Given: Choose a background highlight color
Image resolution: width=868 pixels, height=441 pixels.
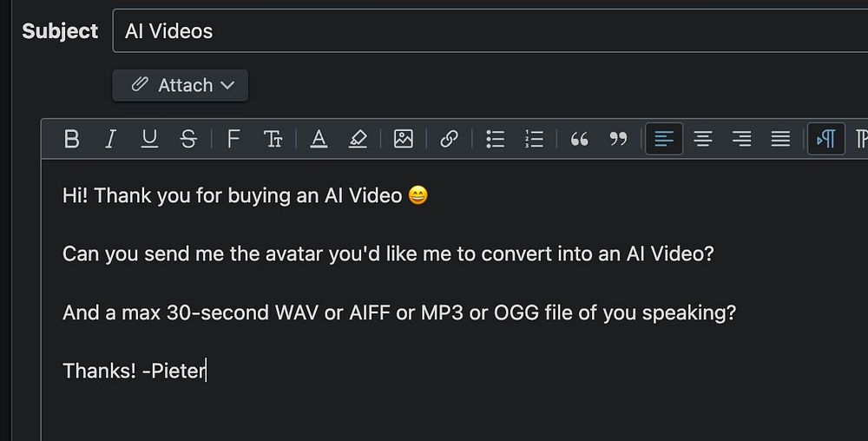Looking at the screenshot, I should pyautogui.click(x=358, y=139).
